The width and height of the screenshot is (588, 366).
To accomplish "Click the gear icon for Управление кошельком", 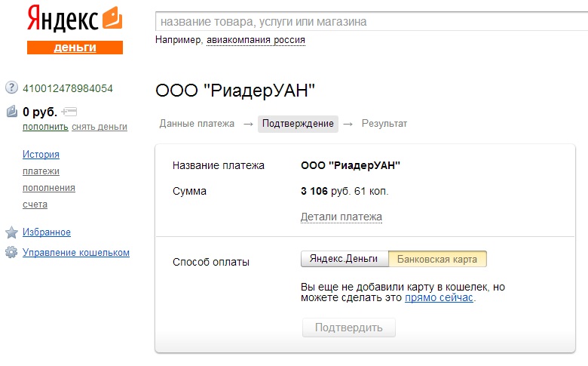I will 11,253.
